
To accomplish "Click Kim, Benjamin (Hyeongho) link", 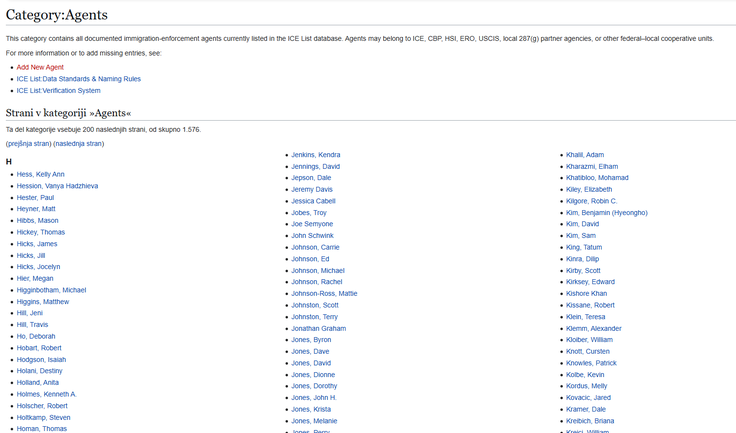I will 606,212.
